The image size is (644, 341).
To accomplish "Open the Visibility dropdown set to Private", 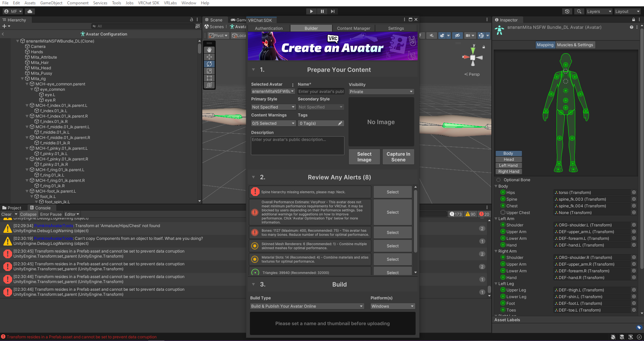I will pos(381,92).
